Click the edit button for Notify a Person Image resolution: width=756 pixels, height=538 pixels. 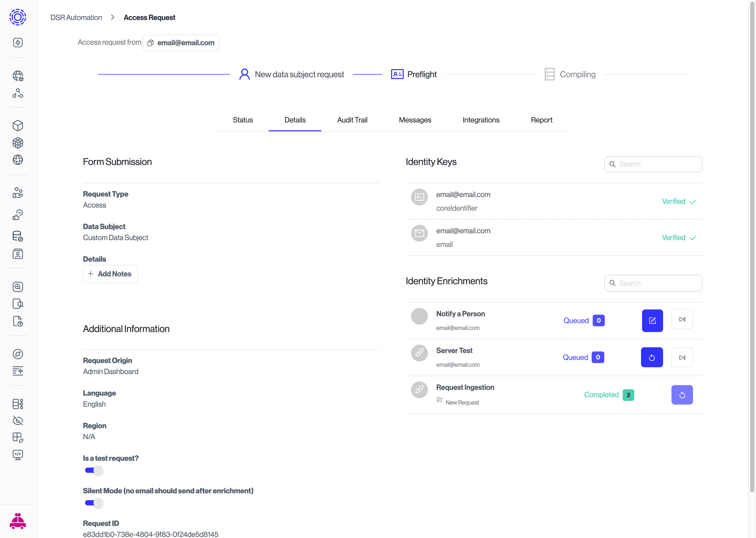click(652, 320)
